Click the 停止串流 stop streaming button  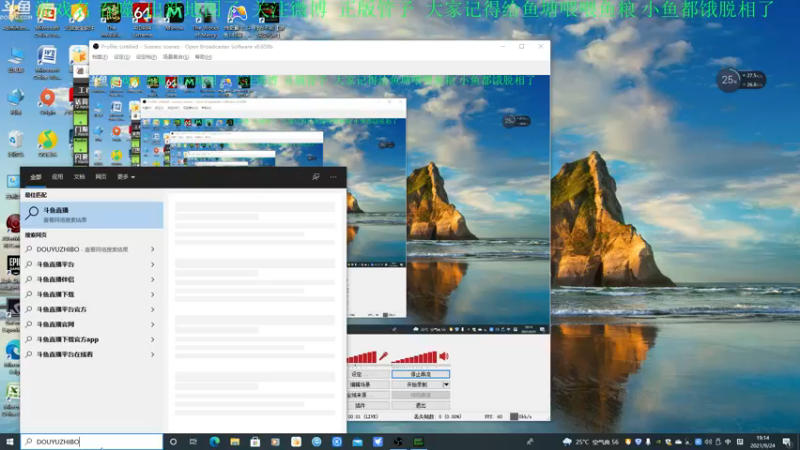click(x=420, y=374)
